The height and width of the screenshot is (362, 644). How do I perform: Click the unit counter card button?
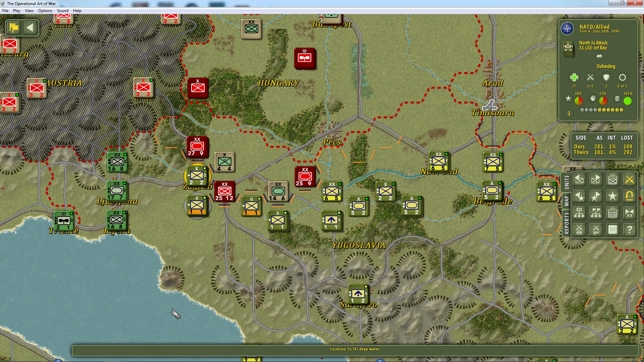pyautogui.click(x=612, y=230)
